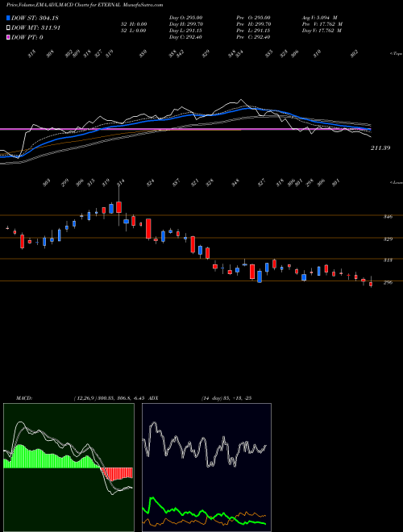Click the thick blue EMA line at its peak
Screen dimensions: 403x532
tap(247, 108)
